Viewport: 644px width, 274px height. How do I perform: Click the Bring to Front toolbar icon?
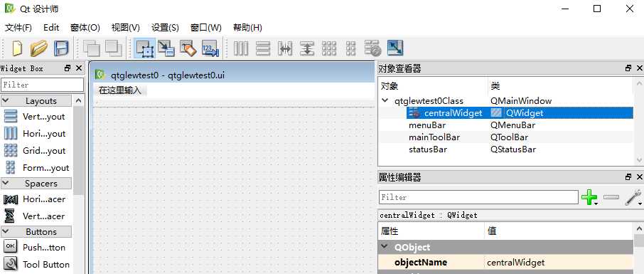point(113,48)
